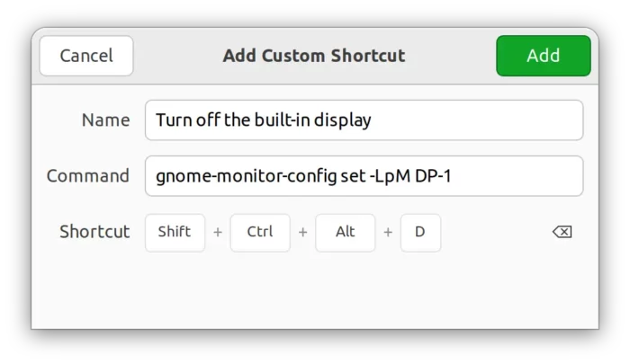Click the plus sign between Alt and D
Image resolution: width=630 pixels, height=364 pixels.
pyautogui.click(x=388, y=233)
